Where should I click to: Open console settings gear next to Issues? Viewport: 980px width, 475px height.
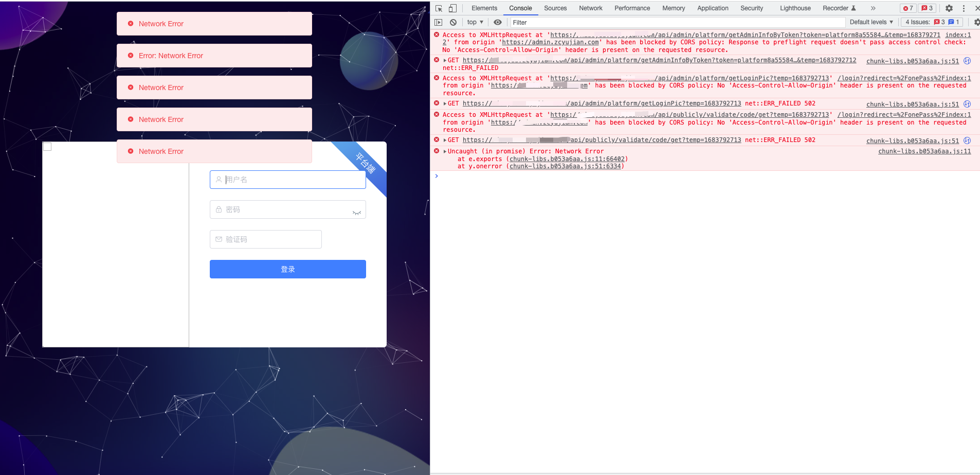click(976, 22)
